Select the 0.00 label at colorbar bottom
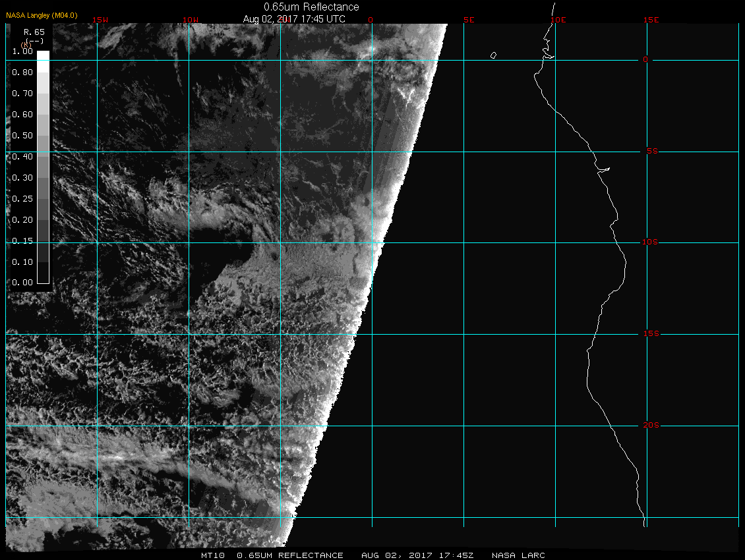The image size is (745, 560). (x=22, y=283)
